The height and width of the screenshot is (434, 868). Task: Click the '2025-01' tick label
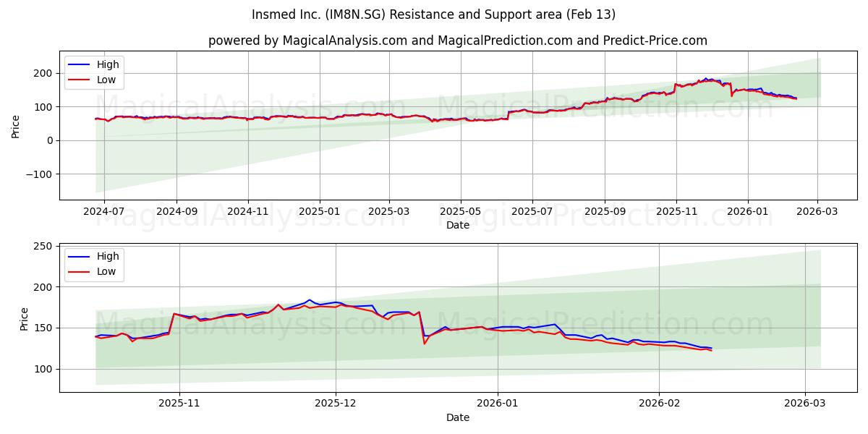coord(320,210)
